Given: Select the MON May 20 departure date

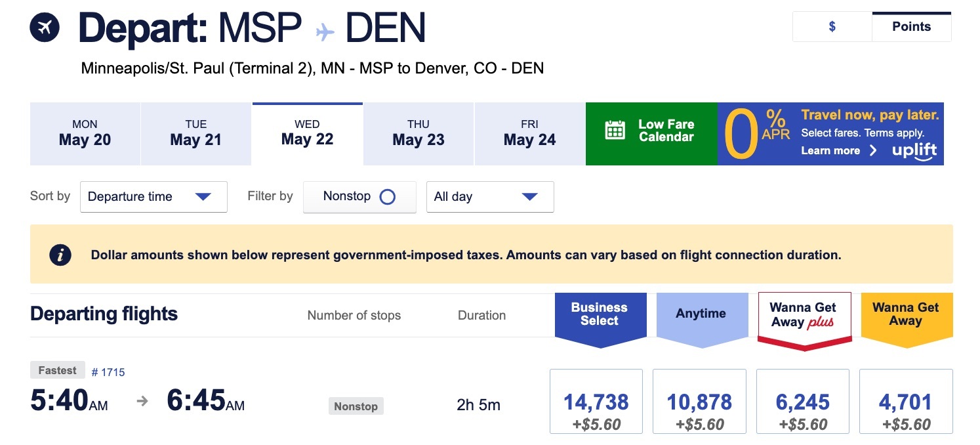Looking at the screenshot, I should [x=85, y=133].
